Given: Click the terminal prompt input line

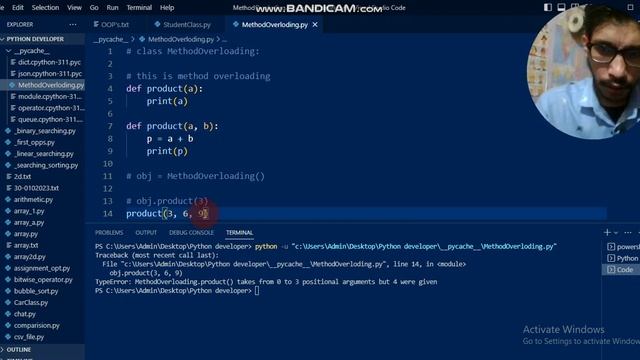Looking at the screenshot, I should click(177, 291).
